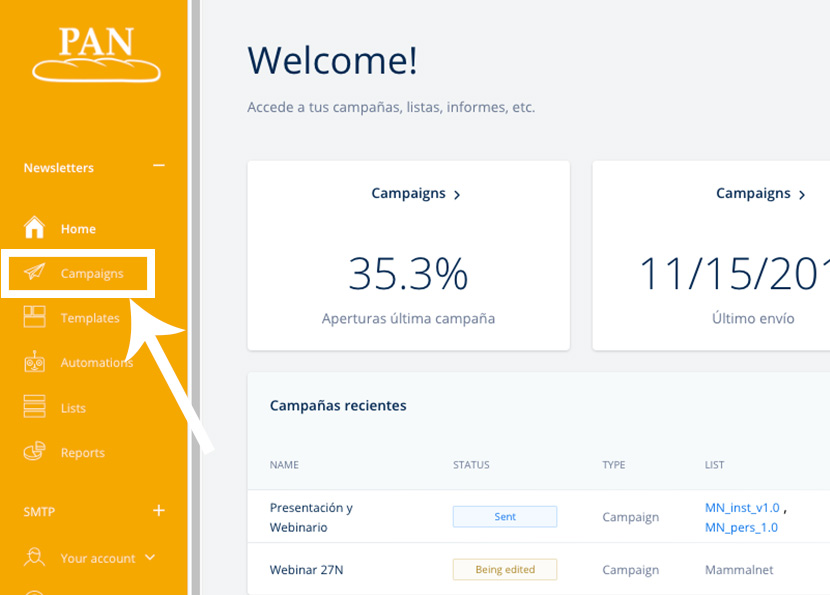Click the Home house icon
Image resolution: width=830 pixels, height=595 pixels.
click(x=35, y=228)
